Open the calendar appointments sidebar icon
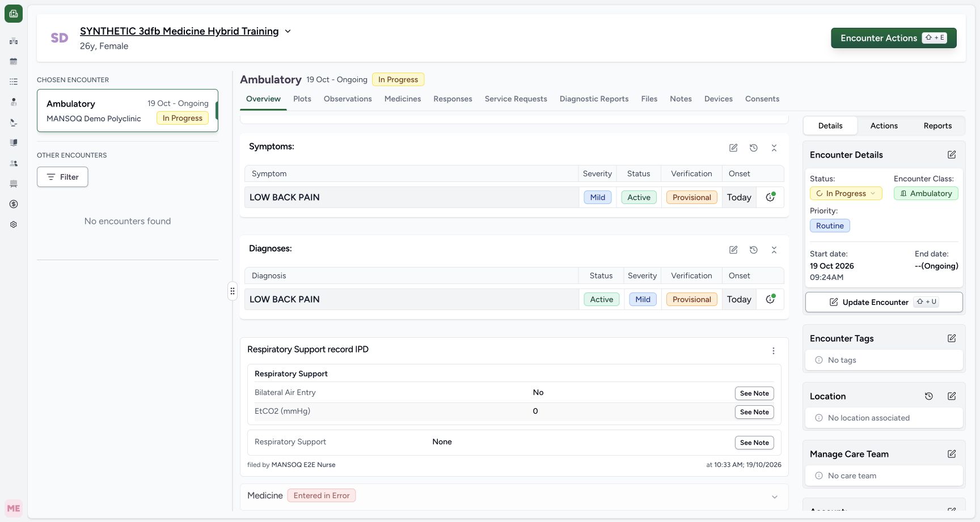 [14, 61]
